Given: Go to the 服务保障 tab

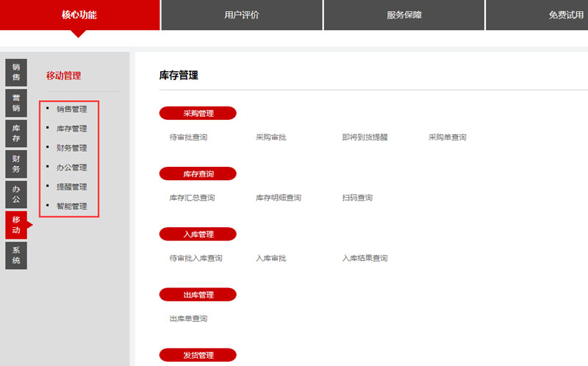Looking at the screenshot, I should [x=404, y=15].
